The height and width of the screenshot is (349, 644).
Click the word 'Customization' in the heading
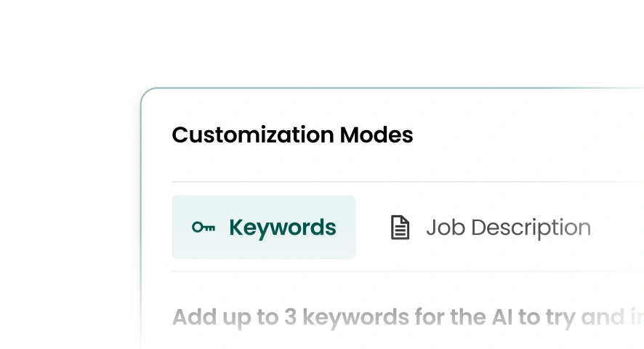click(253, 135)
